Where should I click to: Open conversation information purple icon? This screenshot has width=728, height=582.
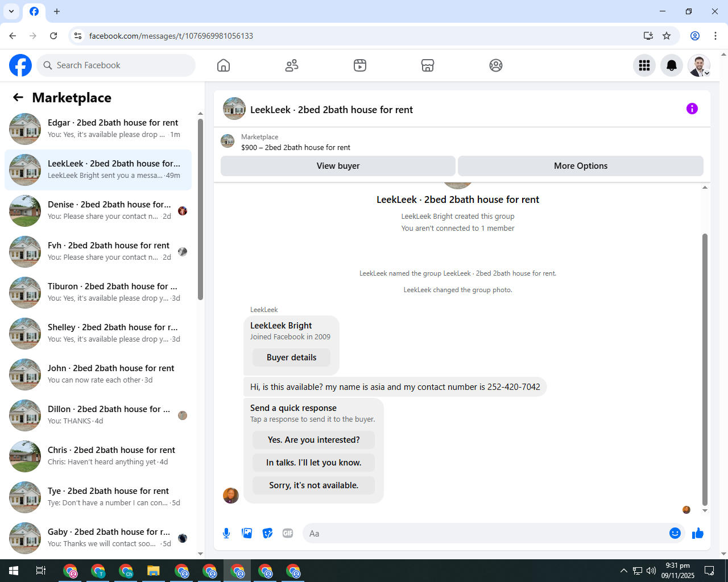click(692, 109)
